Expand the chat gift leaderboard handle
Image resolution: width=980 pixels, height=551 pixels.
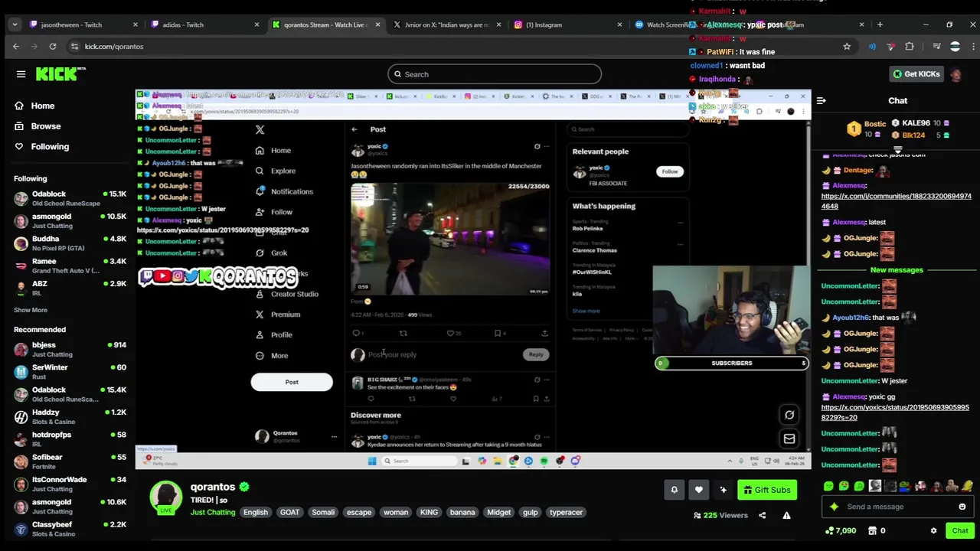[897, 149]
